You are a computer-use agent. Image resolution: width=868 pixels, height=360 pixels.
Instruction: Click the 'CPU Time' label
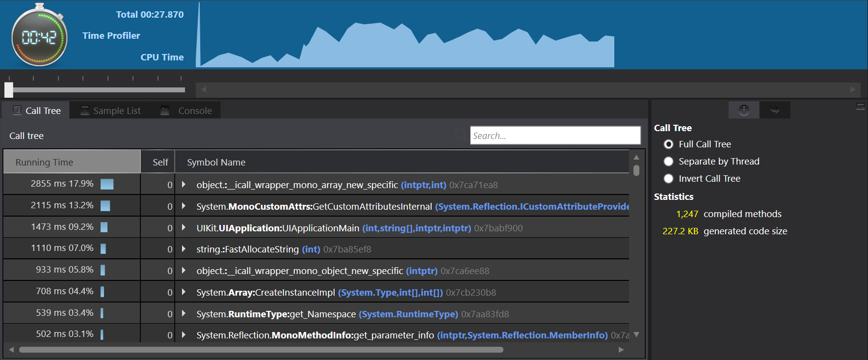click(x=162, y=57)
